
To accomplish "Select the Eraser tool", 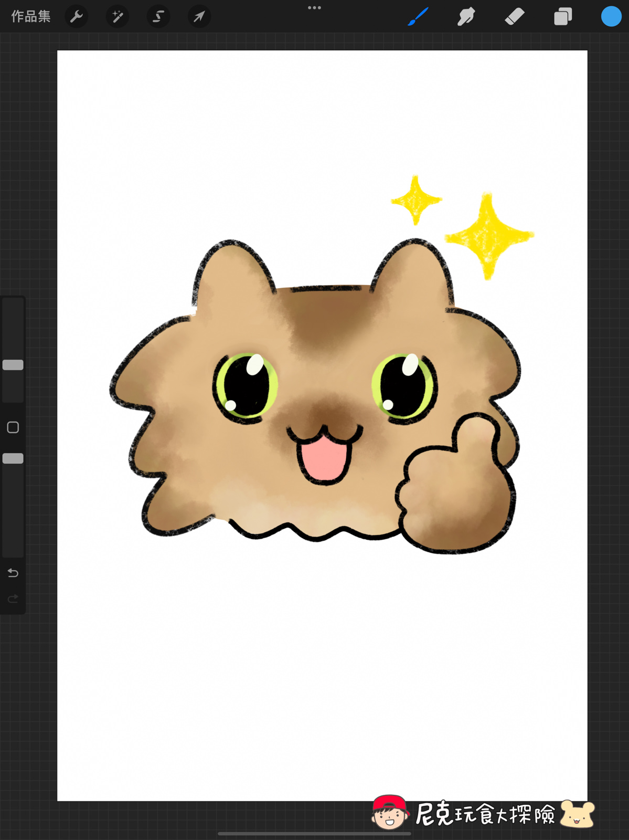I will click(x=515, y=17).
